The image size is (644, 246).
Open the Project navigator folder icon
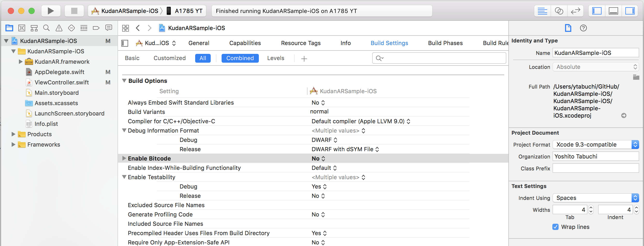click(x=9, y=28)
